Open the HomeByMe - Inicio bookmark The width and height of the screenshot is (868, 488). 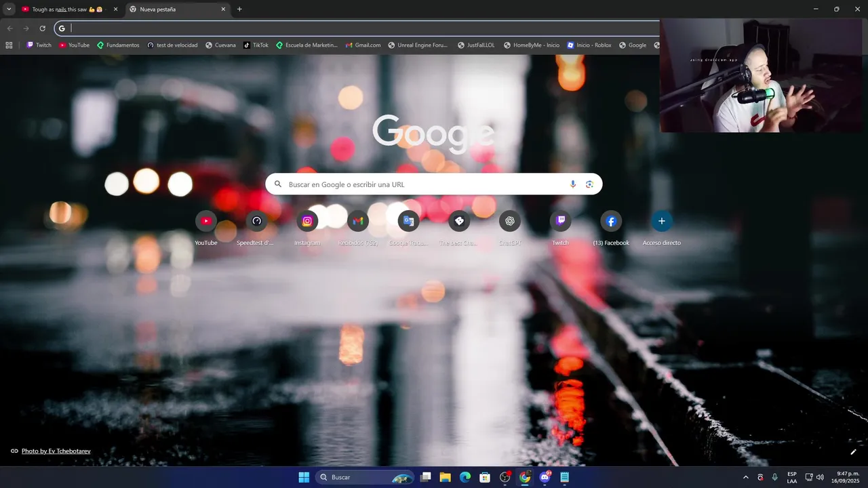click(531, 45)
